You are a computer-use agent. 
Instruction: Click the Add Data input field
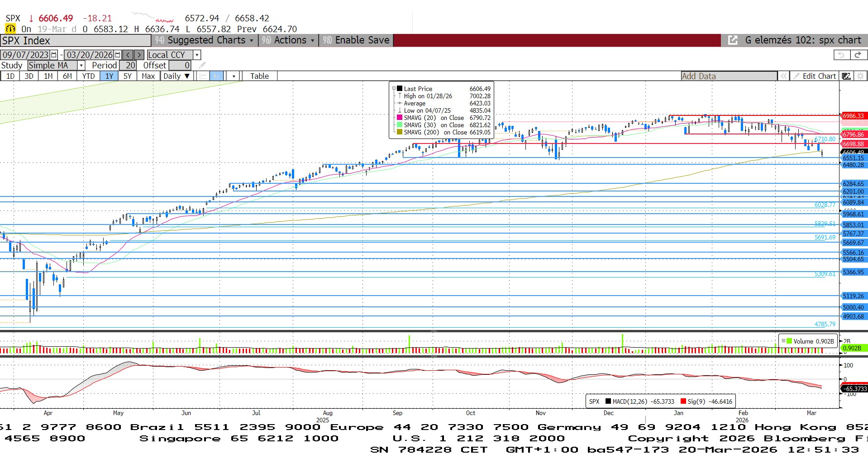click(729, 76)
